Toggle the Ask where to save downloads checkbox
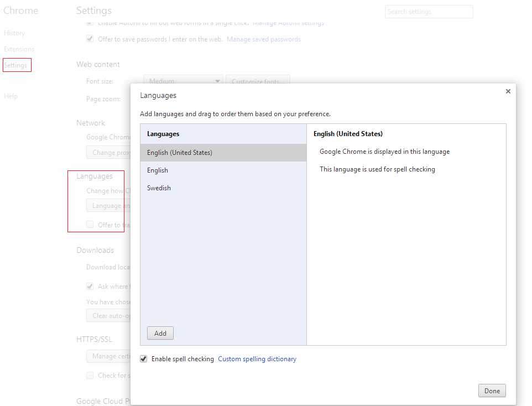This screenshot has width=532, height=406. 90,287
